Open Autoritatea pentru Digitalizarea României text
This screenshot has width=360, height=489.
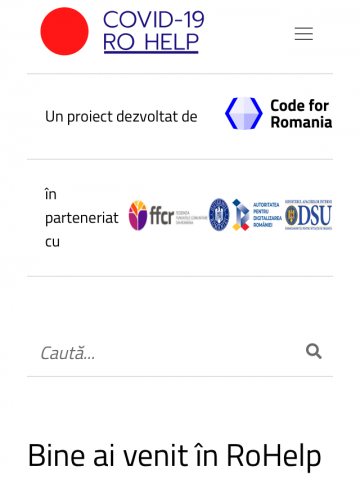(x=267, y=215)
